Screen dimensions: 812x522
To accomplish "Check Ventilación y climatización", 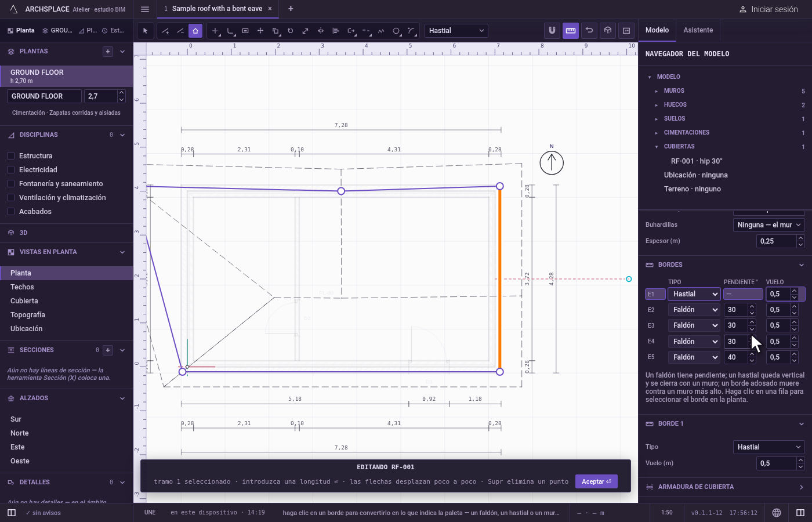I will coord(10,198).
